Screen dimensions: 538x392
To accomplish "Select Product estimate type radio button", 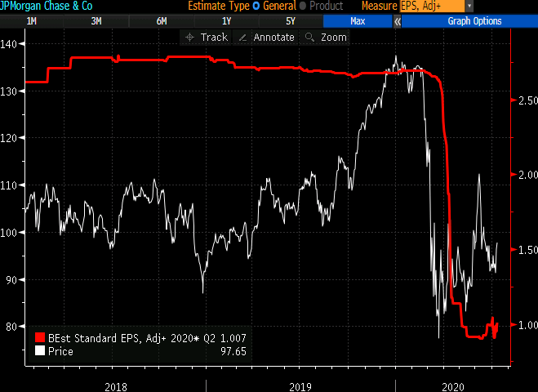I will tap(303, 6).
